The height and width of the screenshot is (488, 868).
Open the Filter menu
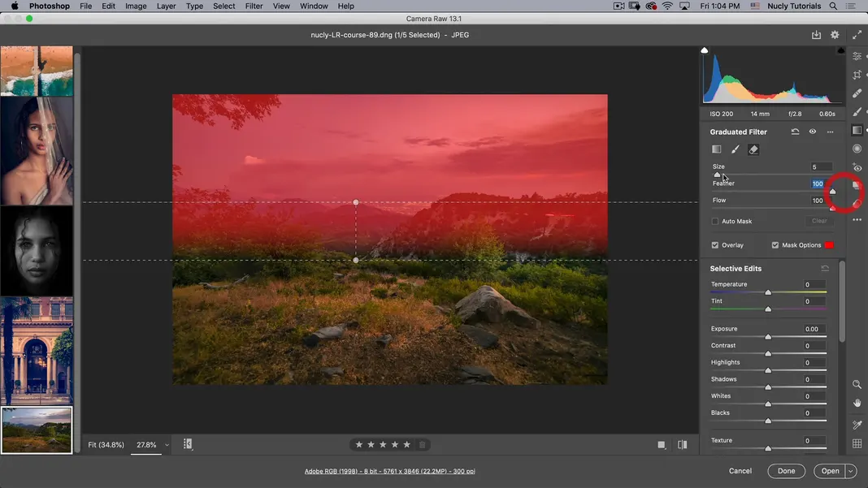click(254, 6)
